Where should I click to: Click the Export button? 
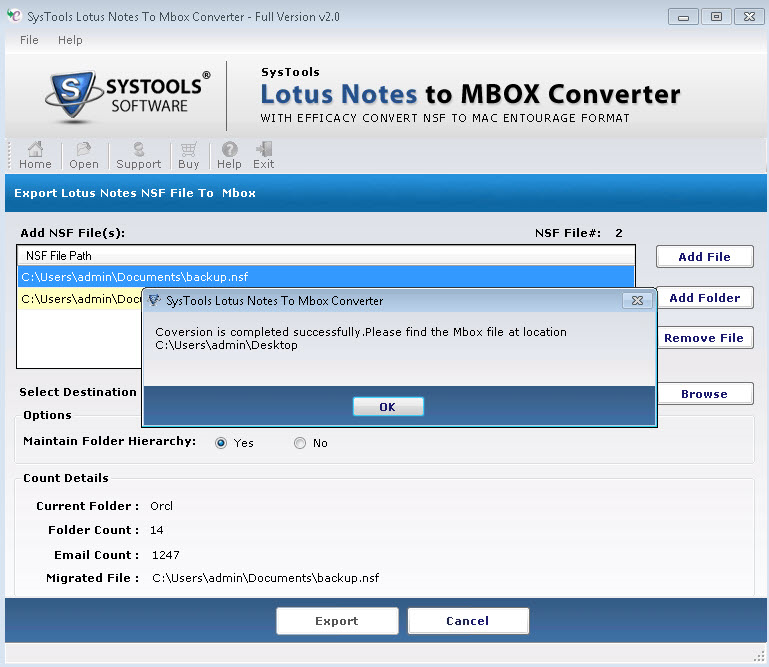337,621
